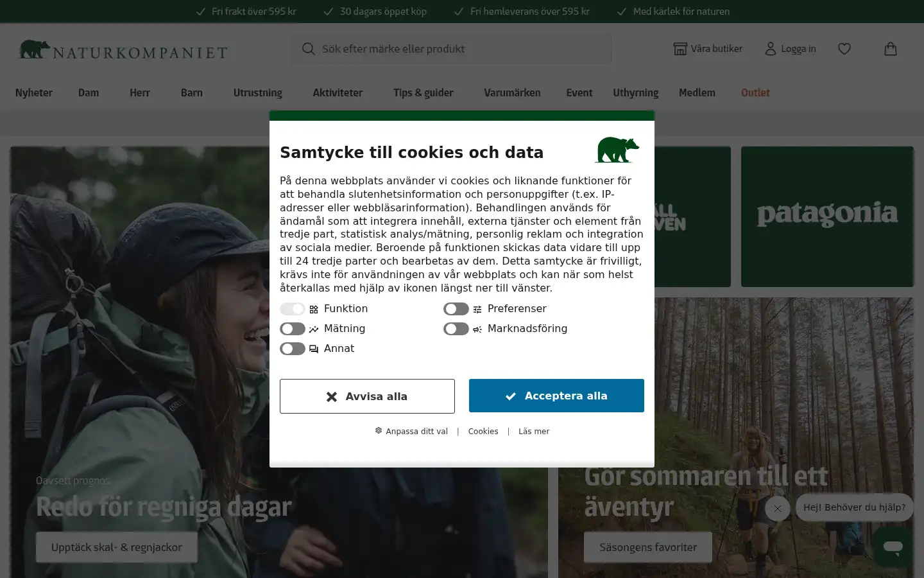This screenshot has width=924, height=578.
Task: Open the Herr menu
Action: pos(140,92)
